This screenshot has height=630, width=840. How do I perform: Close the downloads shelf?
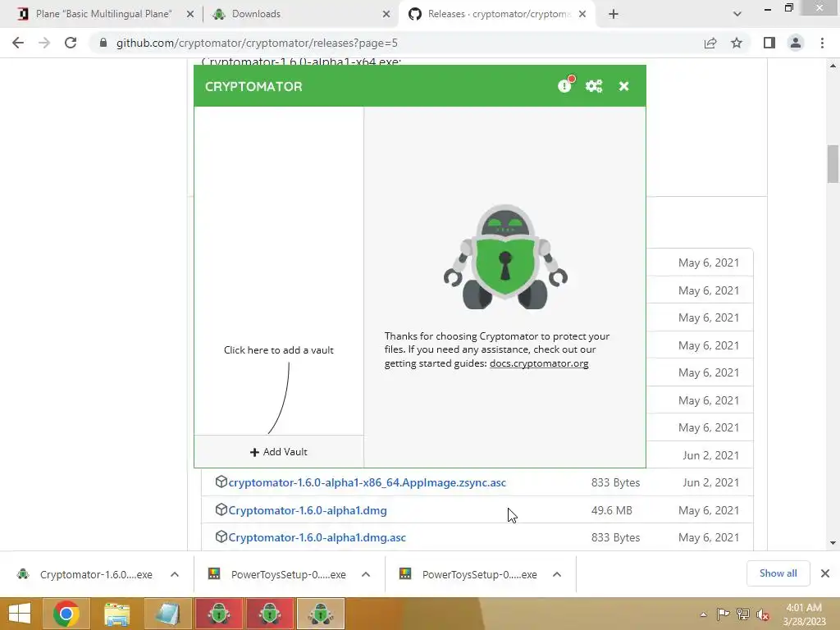click(x=825, y=573)
